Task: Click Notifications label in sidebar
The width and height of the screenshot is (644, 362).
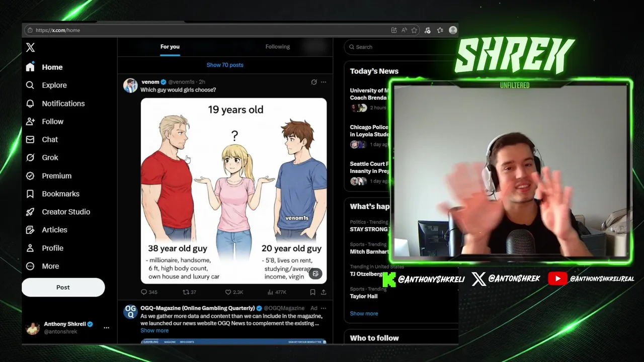Action: [63, 103]
